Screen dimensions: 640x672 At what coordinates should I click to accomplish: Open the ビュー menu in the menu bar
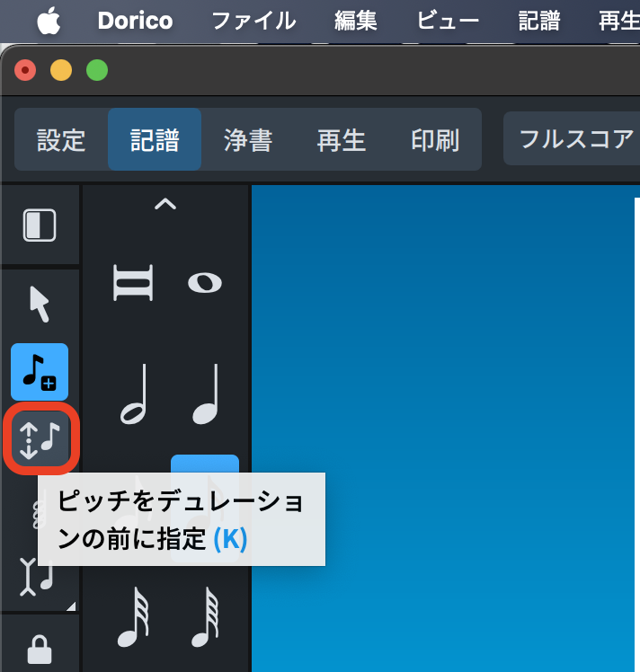pos(448,21)
